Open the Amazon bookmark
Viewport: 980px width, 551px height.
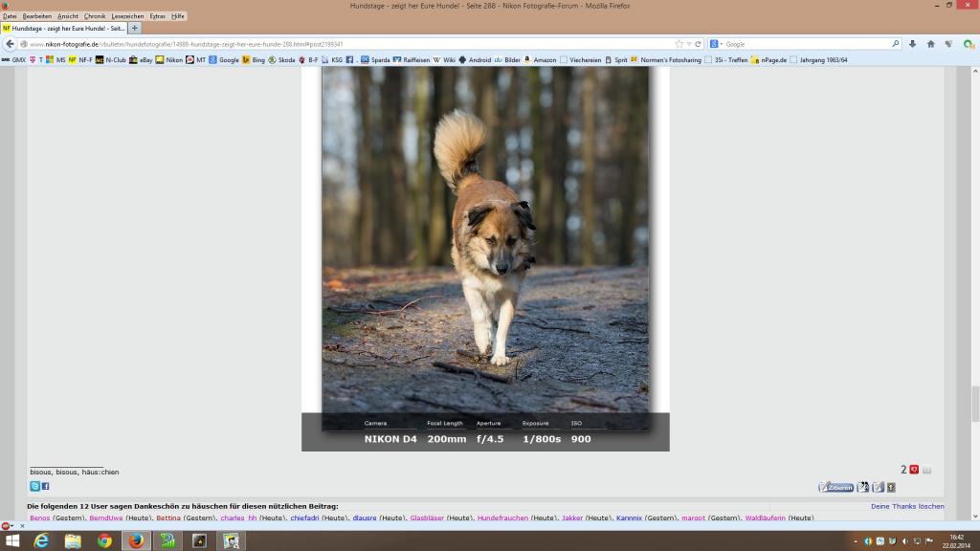(540, 60)
